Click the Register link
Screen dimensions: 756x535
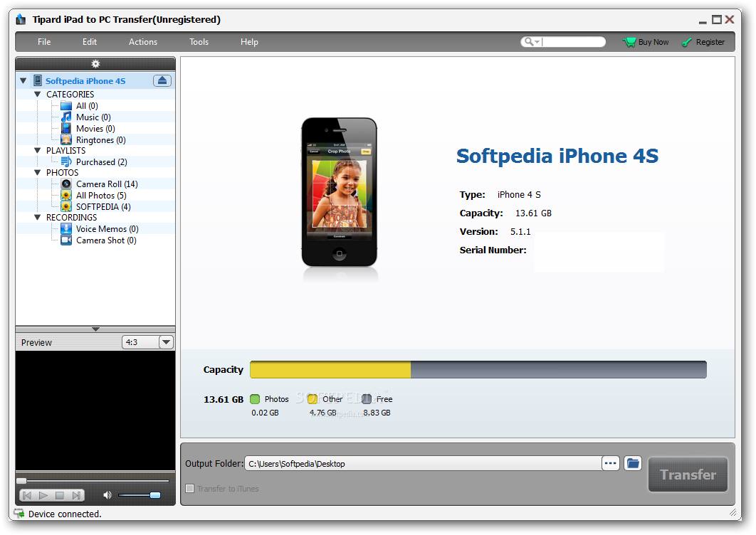710,42
